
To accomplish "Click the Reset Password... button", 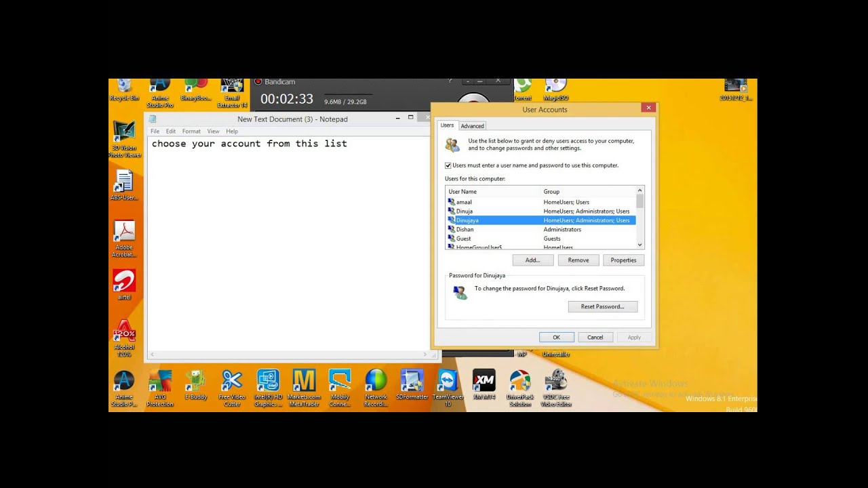I will (x=603, y=306).
